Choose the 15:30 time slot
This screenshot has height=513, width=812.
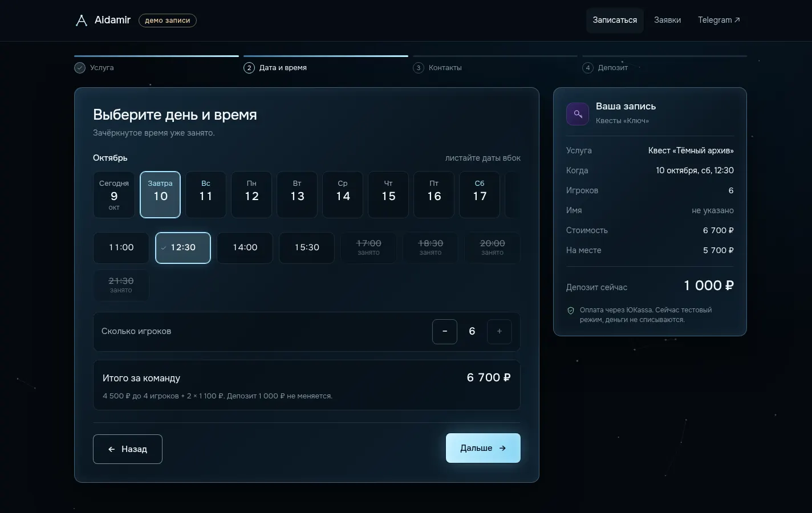click(307, 248)
